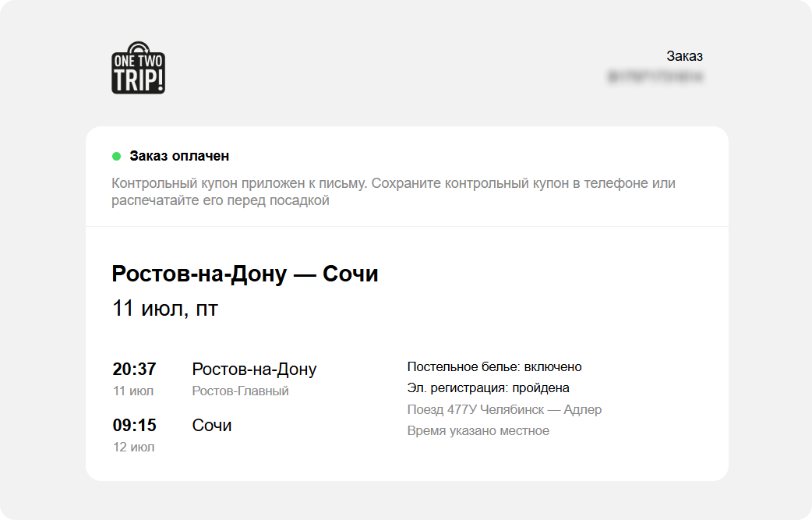Click the station name "Ростов-Главный"
The width and height of the screenshot is (812, 520).
[x=240, y=391]
